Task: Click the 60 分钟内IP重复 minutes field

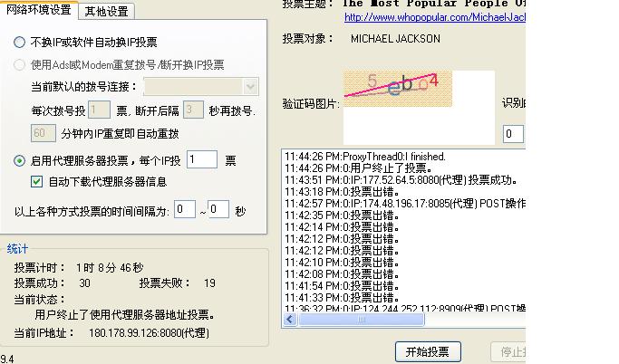Action: click(44, 133)
